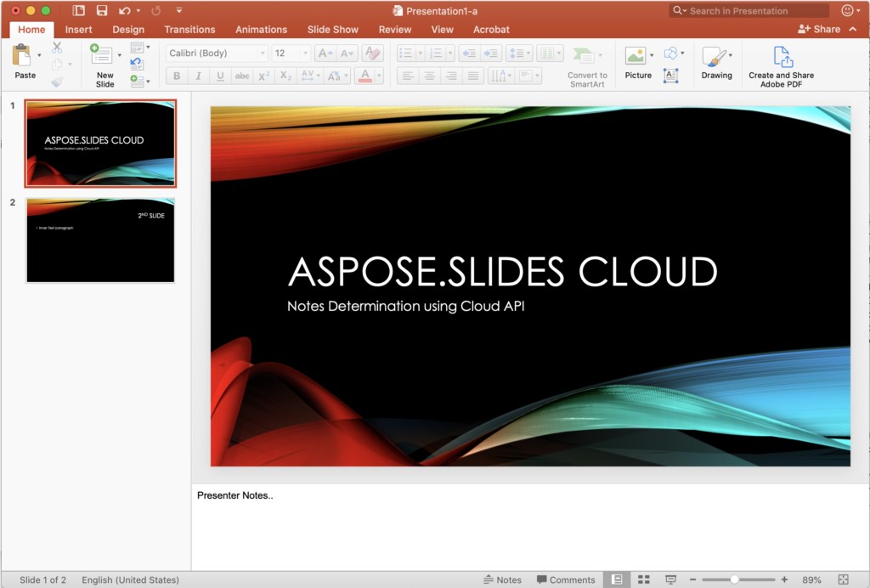This screenshot has width=870, height=588.
Task: Open the Transitions tab
Action: click(x=189, y=30)
